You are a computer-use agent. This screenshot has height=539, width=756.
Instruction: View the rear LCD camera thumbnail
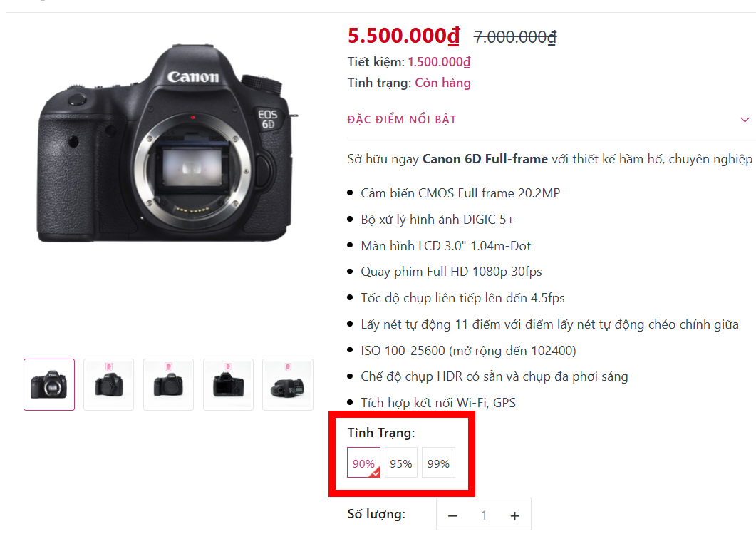coord(228,384)
